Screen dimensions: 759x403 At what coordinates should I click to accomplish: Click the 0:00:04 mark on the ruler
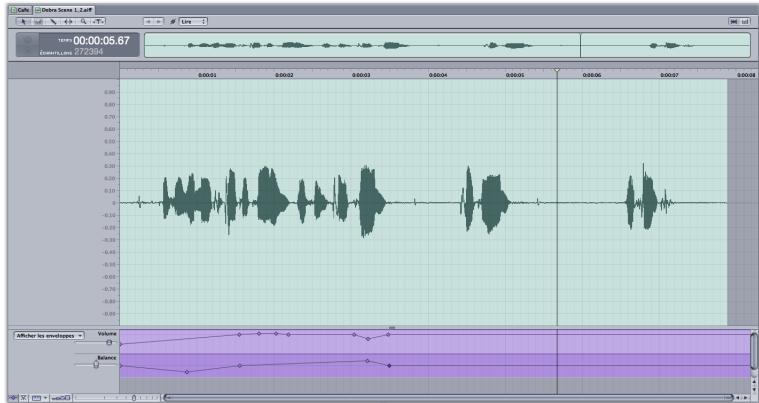[438, 75]
